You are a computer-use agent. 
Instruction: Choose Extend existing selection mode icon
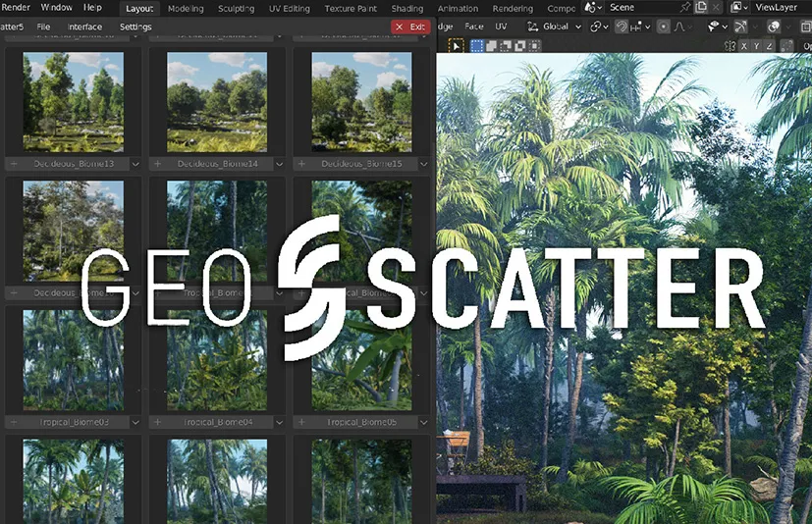[x=492, y=46]
